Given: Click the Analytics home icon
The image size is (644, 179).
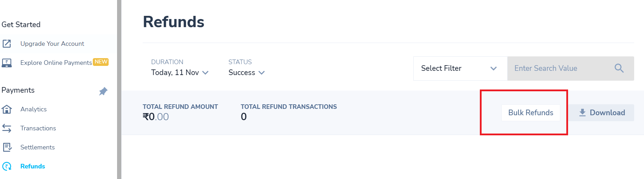Looking at the screenshot, I should click(x=7, y=109).
